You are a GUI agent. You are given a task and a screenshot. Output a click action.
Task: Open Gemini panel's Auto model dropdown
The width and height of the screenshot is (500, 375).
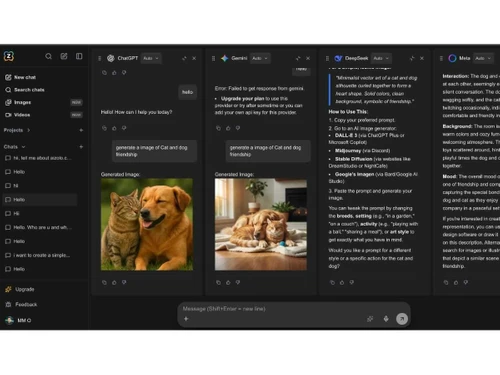260,58
